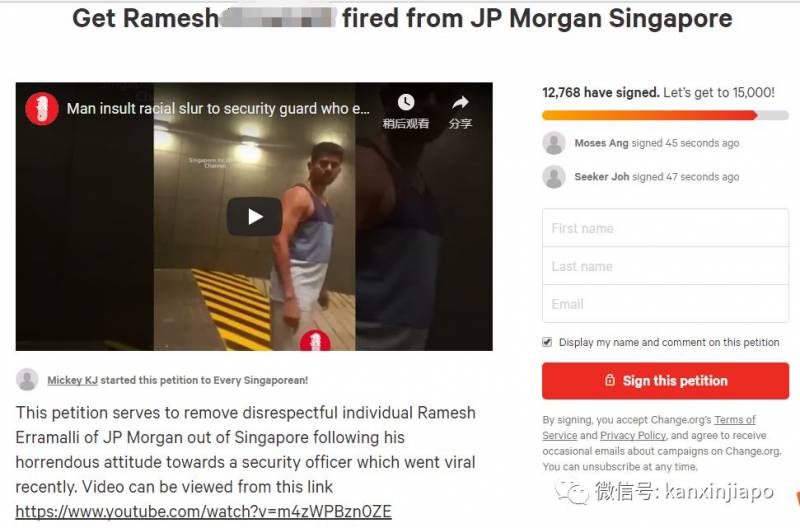Open the YouTube watch URL link

click(204, 512)
